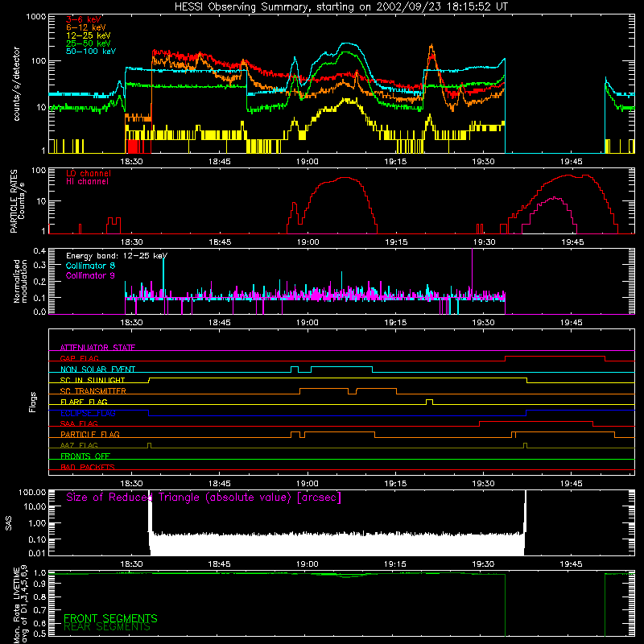Screen dimensions: 644x644
Task: Click the FRONTS OFF flag label
Action: pyautogui.click(x=85, y=456)
